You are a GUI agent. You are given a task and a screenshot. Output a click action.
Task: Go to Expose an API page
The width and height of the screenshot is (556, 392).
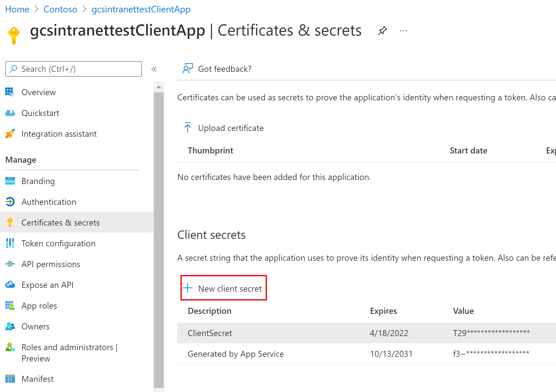tap(47, 285)
